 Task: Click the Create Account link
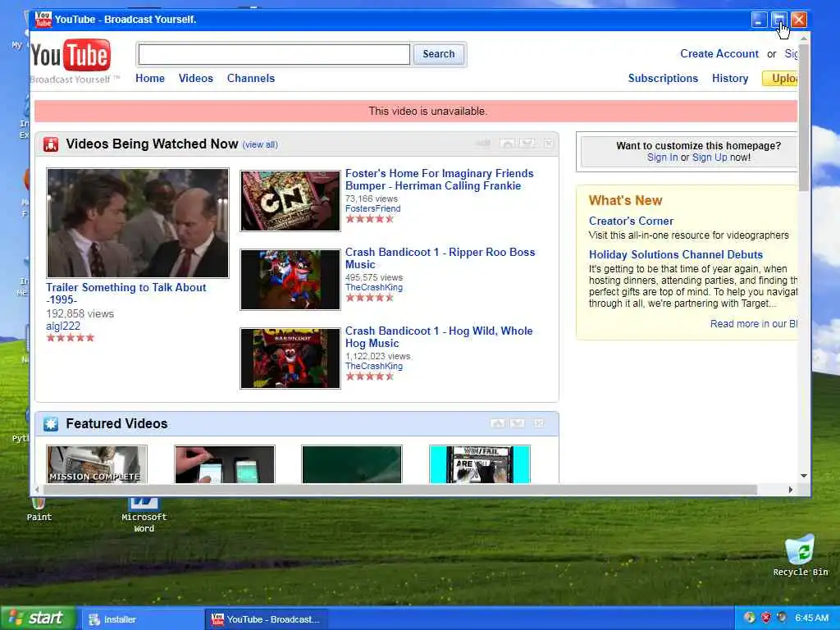719,53
